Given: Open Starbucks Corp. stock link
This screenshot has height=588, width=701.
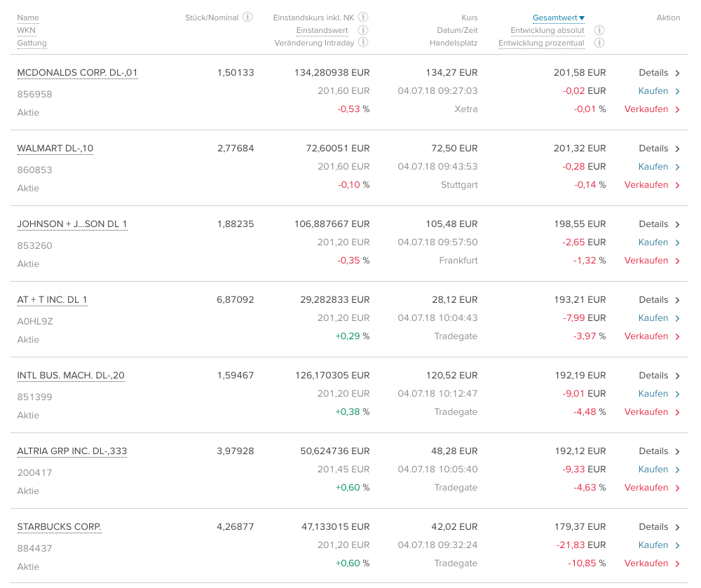Looking at the screenshot, I should pyautogui.click(x=59, y=527).
